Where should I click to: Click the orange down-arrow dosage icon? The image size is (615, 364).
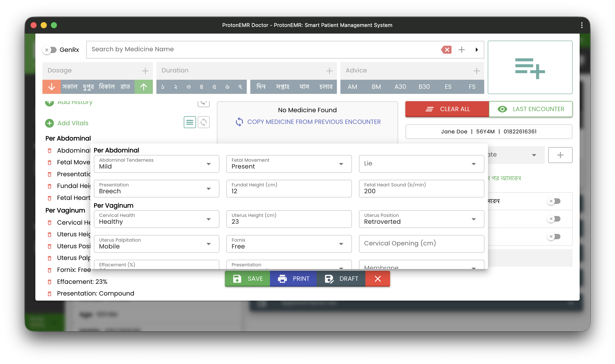point(51,87)
